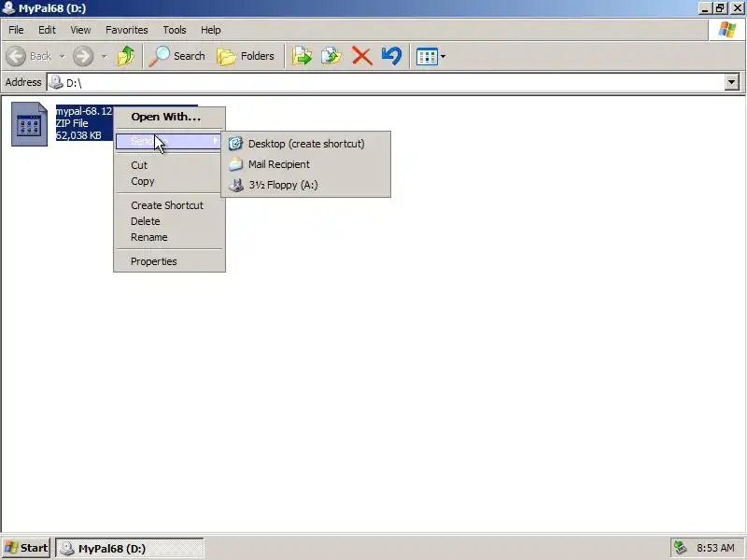The height and width of the screenshot is (560, 747).
Task: Click the Move To toolbar icon
Action: click(302, 56)
